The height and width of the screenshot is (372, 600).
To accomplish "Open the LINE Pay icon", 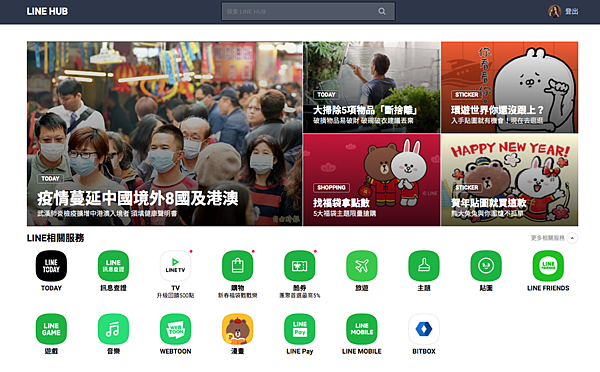I will click(x=300, y=329).
